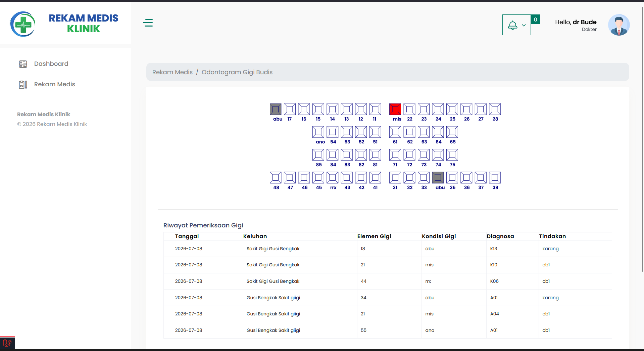Click the Rekam Medis Klinik logo

[x=64, y=24]
